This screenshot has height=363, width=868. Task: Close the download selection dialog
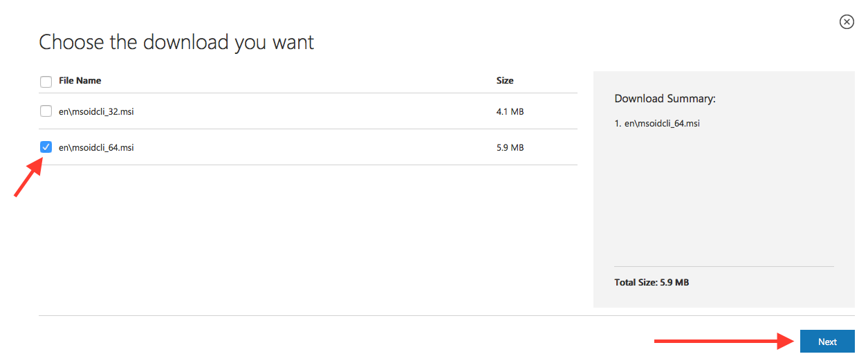pyautogui.click(x=847, y=22)
